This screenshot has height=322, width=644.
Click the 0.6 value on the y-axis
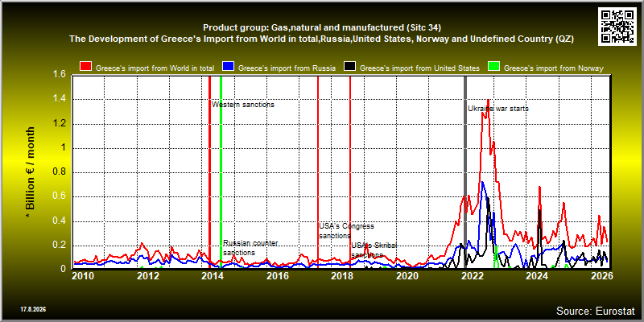point(60,196)
